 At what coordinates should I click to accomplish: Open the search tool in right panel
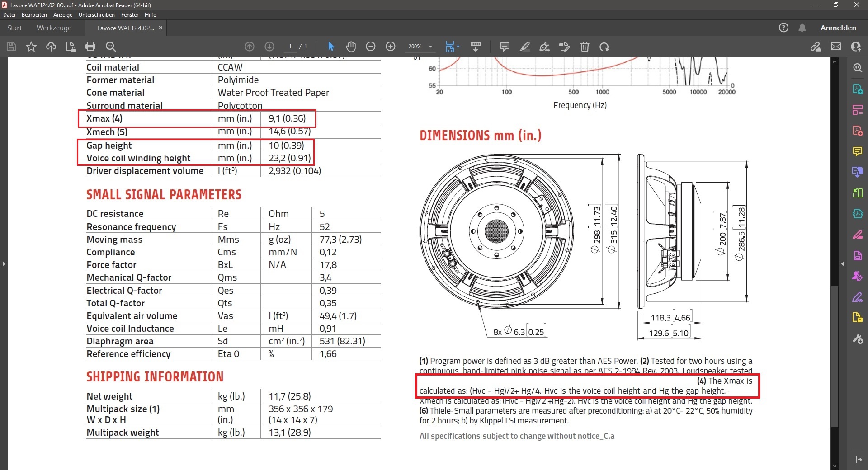858,67
